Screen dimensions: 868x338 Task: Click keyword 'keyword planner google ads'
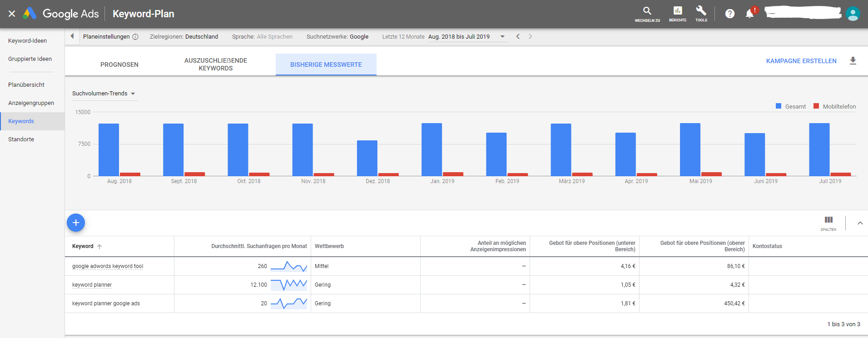(106, 303)
